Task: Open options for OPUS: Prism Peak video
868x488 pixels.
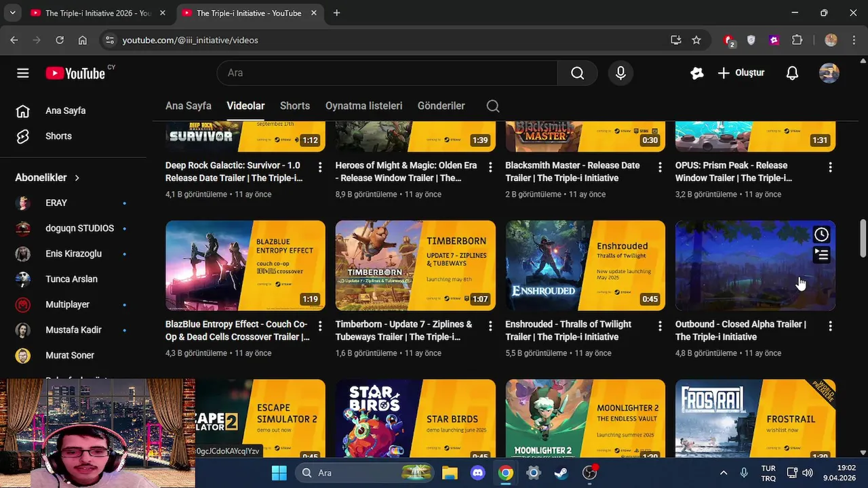Action: coord(830,167)
